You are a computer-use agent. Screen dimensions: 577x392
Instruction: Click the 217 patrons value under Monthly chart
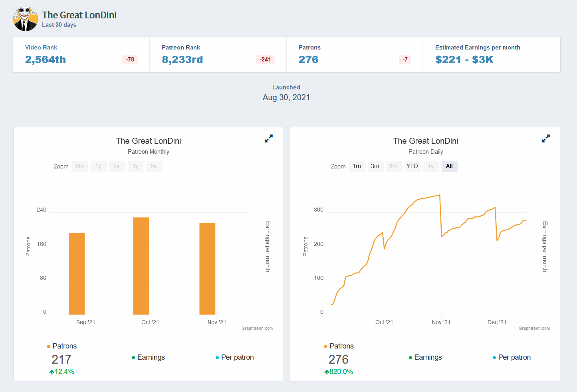(61, 360)
